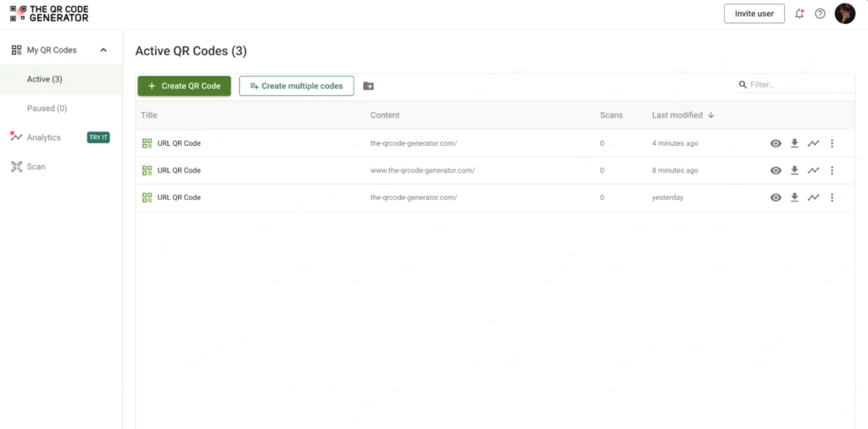Open statistics for the first QR code row
This screenshot has width=868, height=429.
point(813,143)
